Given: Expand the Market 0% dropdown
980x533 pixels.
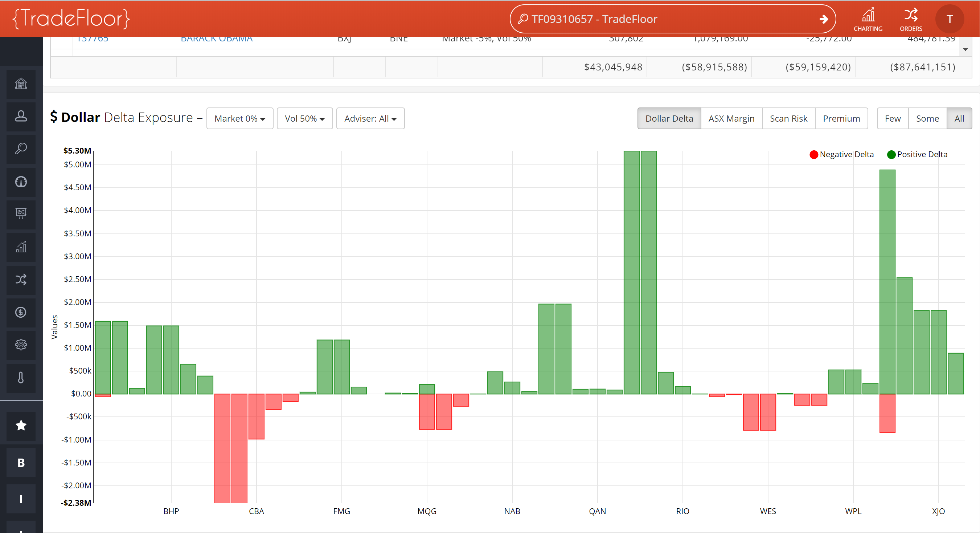Looking at the screenshot, I should tap(240, 119).
